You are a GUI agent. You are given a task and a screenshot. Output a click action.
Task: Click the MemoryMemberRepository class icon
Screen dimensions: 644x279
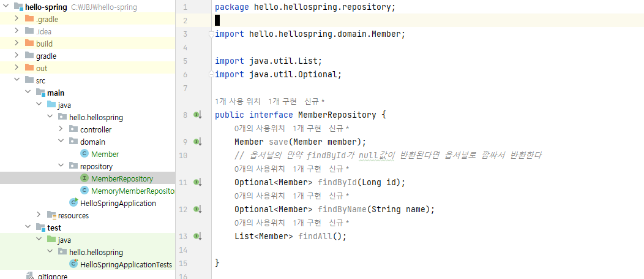pyautogui.click(x=84, y=191)
